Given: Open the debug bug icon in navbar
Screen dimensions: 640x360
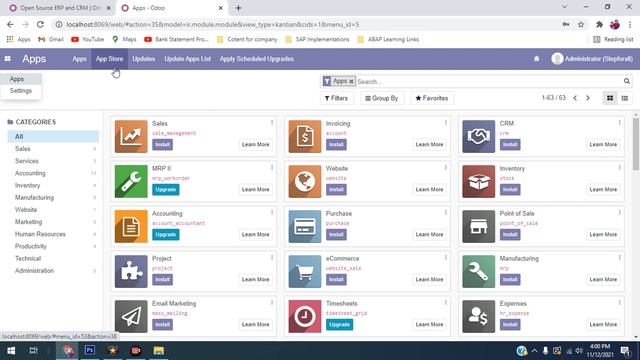Looking at the screenshot, I should point(536,59).
